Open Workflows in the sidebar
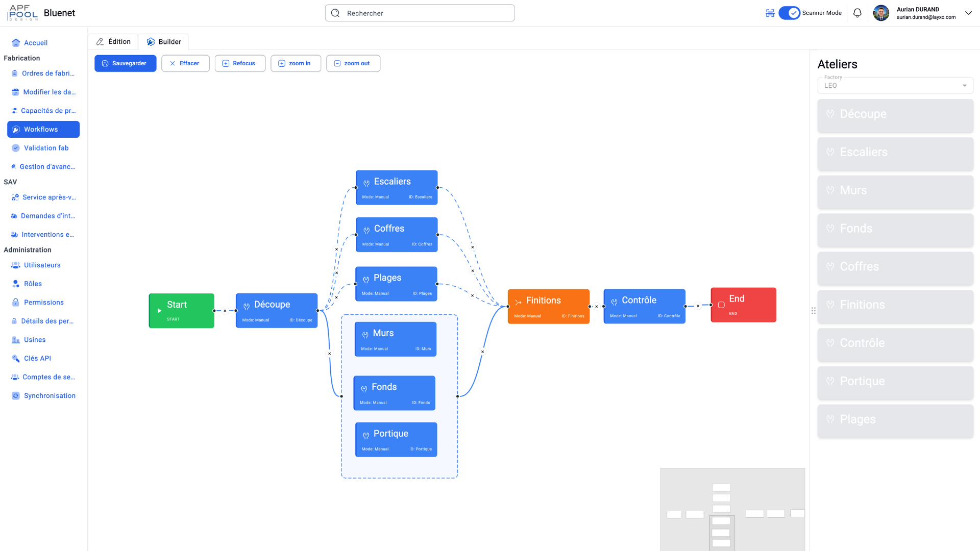The height and width of the screenshot is (551, 980). pyautogui.click(x=43, y=130)
